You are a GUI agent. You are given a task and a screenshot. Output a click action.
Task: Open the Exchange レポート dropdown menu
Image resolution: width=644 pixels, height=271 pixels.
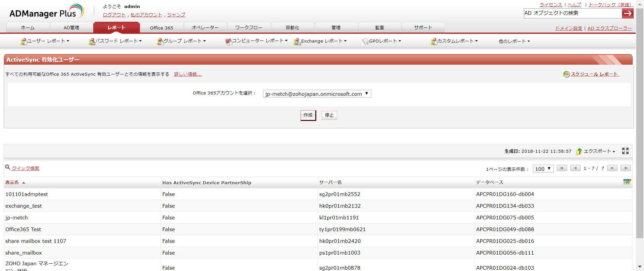[x=324, y=41]
